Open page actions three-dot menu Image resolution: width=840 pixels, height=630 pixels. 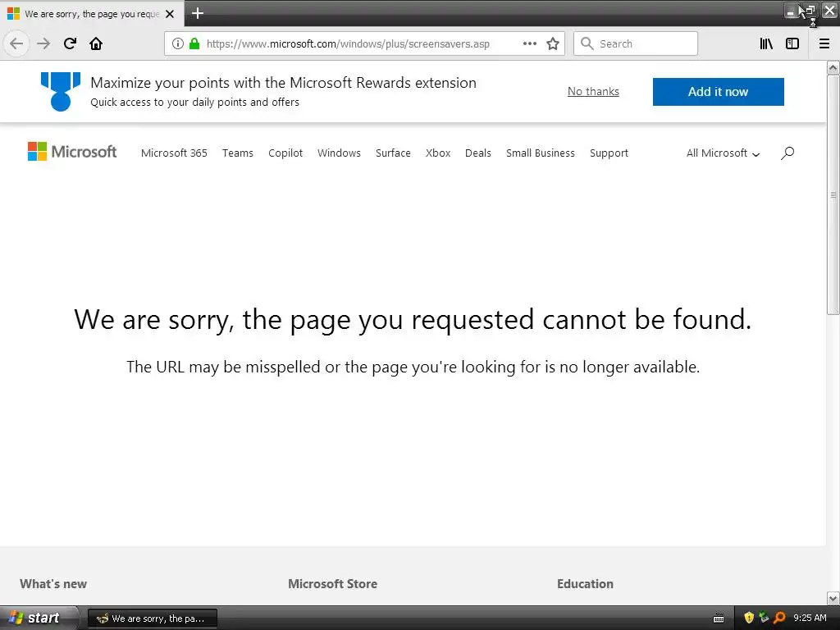coord(530,43)
